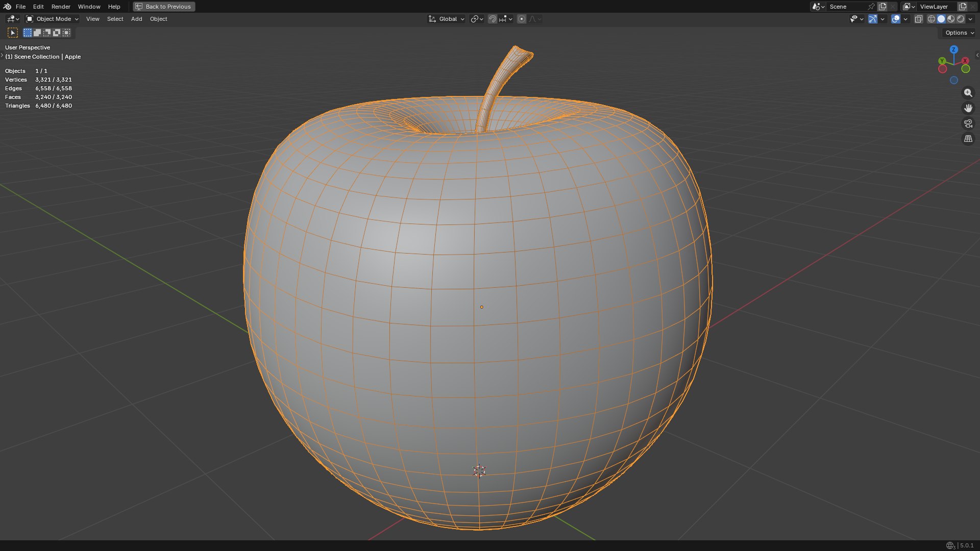Open the transform pivot point dropdown
Screen dimensions: 980x551
(477, 19)
